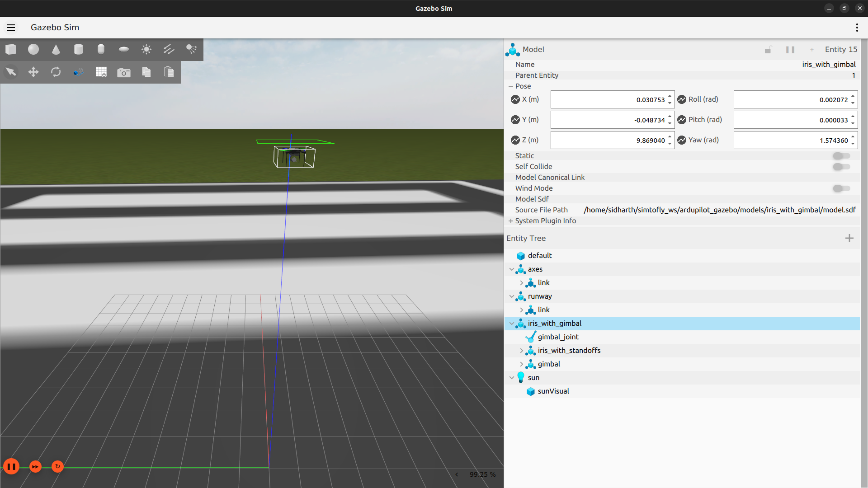868x488 pixels.
Task: Expand System Plugin Info
Action: point(511,221)
